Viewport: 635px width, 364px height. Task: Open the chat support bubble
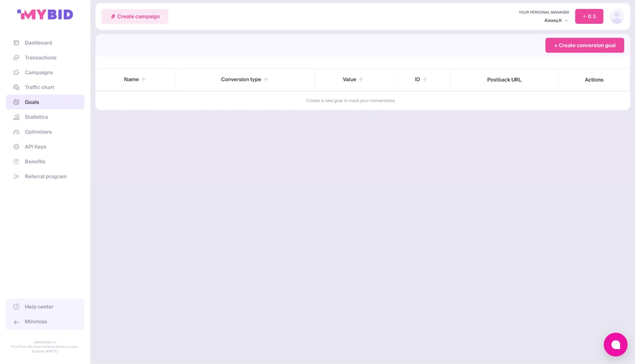615,344
